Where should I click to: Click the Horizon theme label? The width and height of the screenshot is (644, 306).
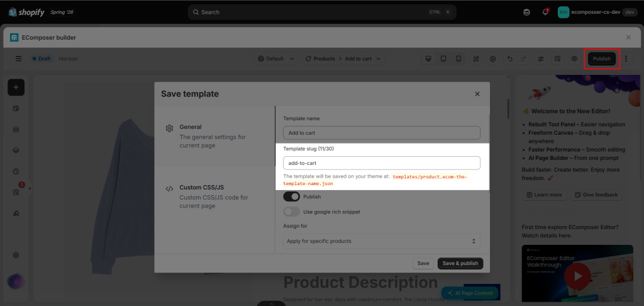(68, 59)
